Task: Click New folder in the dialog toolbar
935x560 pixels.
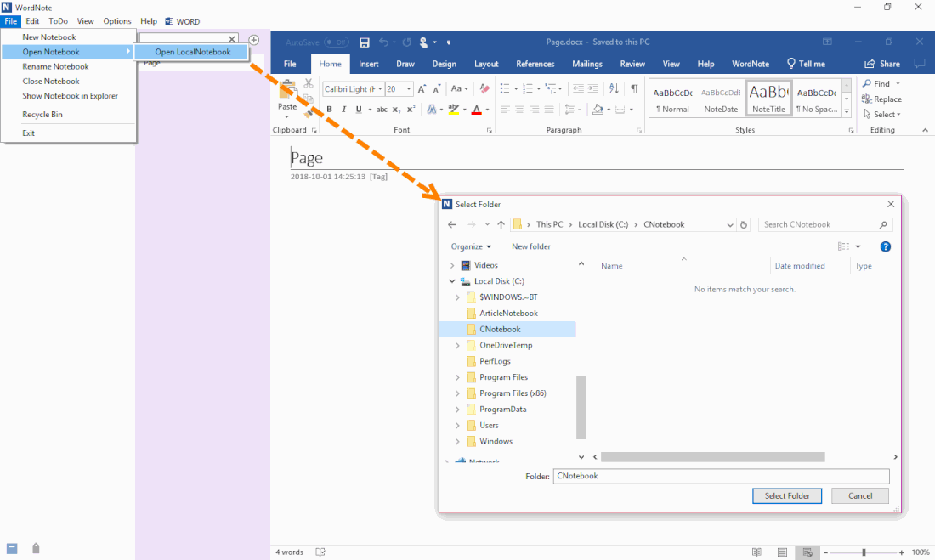Action: click(x=530, y=246)
